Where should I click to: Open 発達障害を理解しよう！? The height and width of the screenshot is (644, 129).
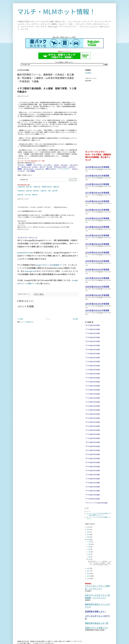(x=95, y=611)
